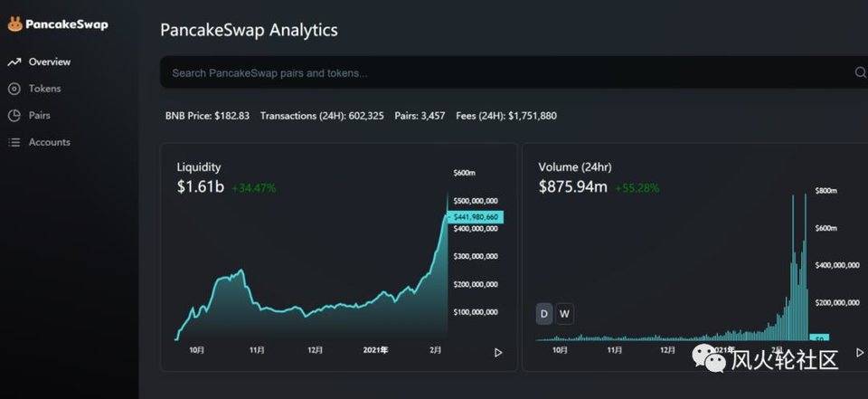Click the Pairs pie-chart icon
Image resolution: width=868 pixels, height=399 pixels.
click(x=14, y=115)
